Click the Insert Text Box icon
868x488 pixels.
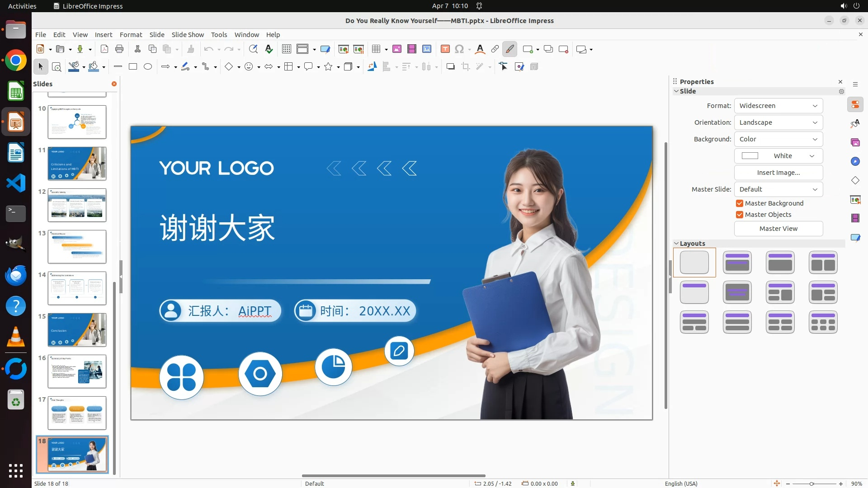click(445, 49)
